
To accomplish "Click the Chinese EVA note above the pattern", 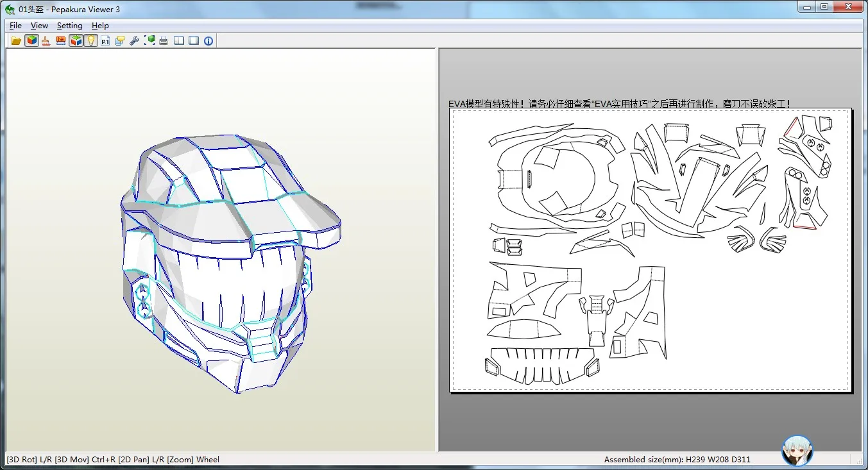I will [x=620, y=103].
